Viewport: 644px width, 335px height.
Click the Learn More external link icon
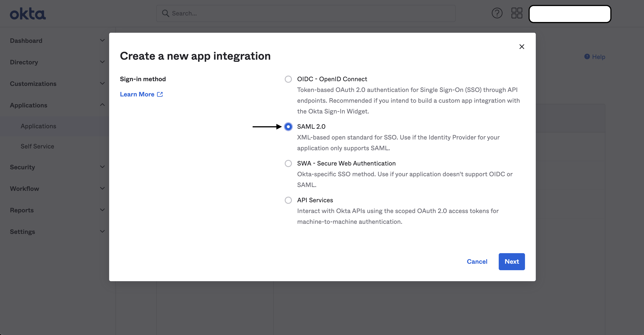(x=160, y=94)
